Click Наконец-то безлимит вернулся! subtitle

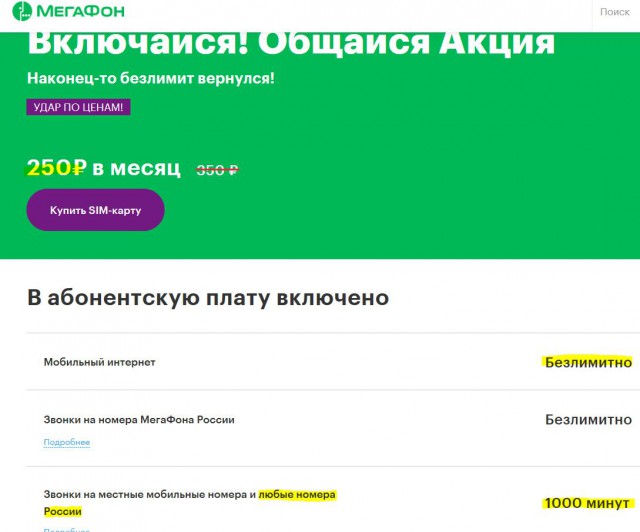click(151, 78)
